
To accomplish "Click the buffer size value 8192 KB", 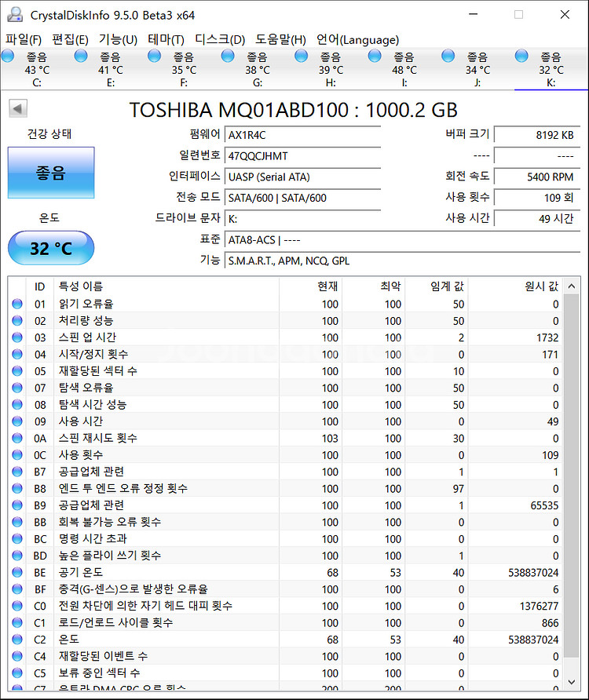I will coord(537,135).
